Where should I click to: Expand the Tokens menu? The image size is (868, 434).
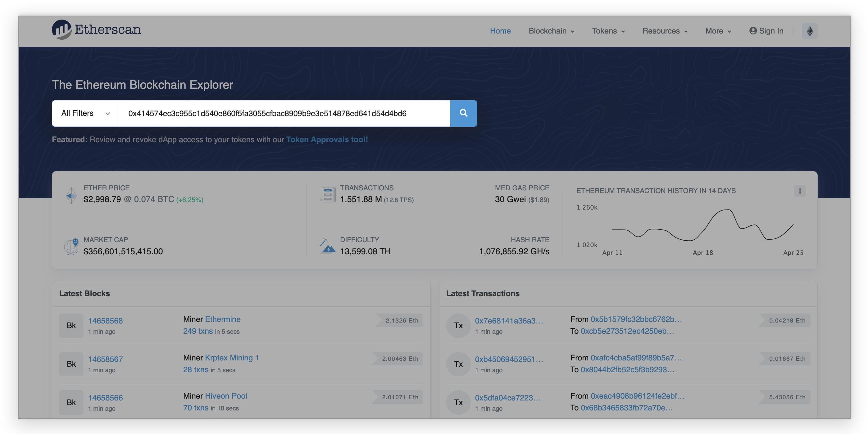click(608, 31)
